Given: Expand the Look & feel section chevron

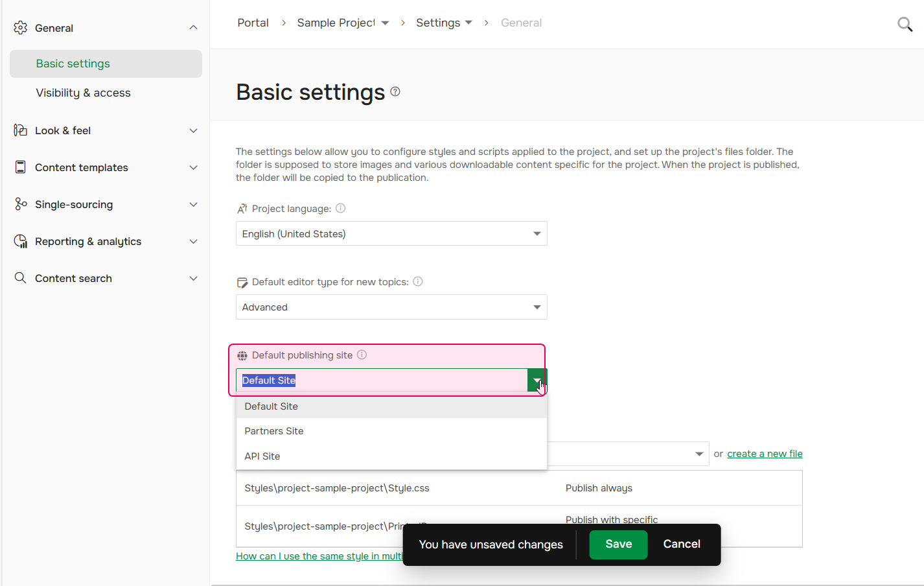Looking at the screenshot, I should (193, 130).
